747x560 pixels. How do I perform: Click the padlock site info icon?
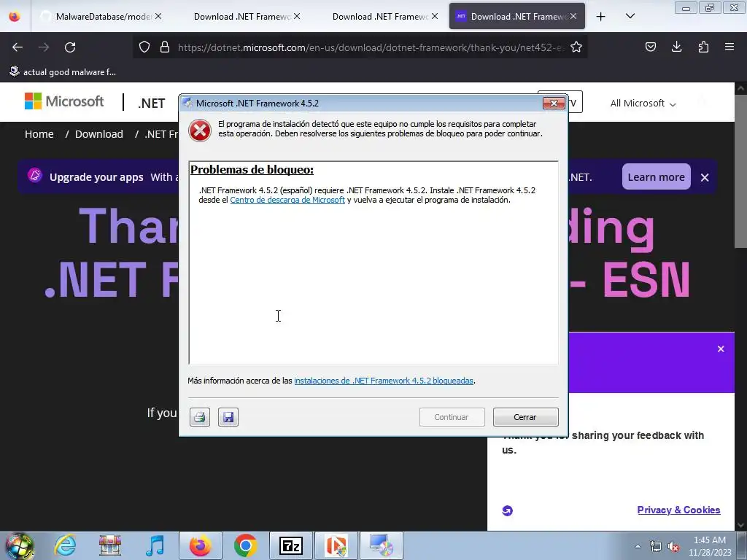(165, 47)
